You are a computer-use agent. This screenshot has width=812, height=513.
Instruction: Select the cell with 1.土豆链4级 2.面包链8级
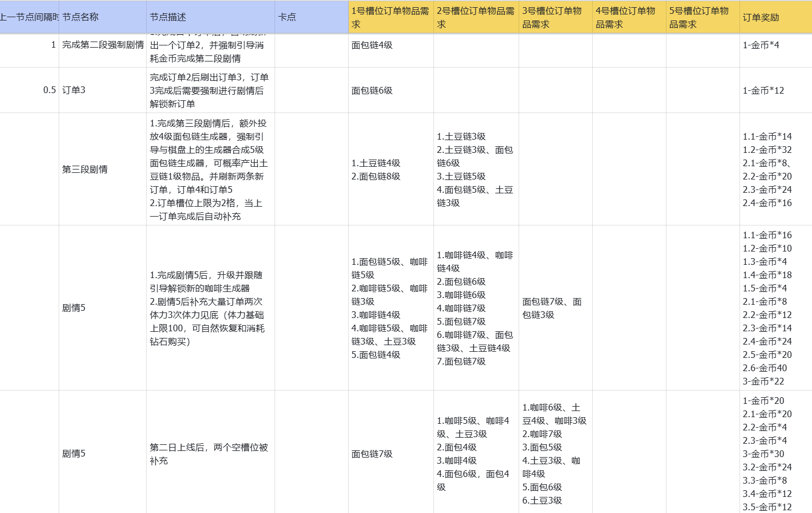point(391,169)
